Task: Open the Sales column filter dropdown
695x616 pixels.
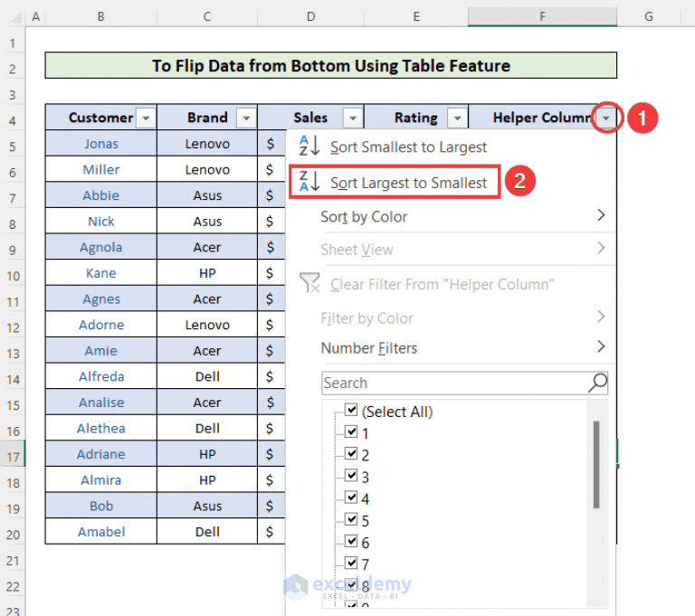Action: tap(353, 118)
